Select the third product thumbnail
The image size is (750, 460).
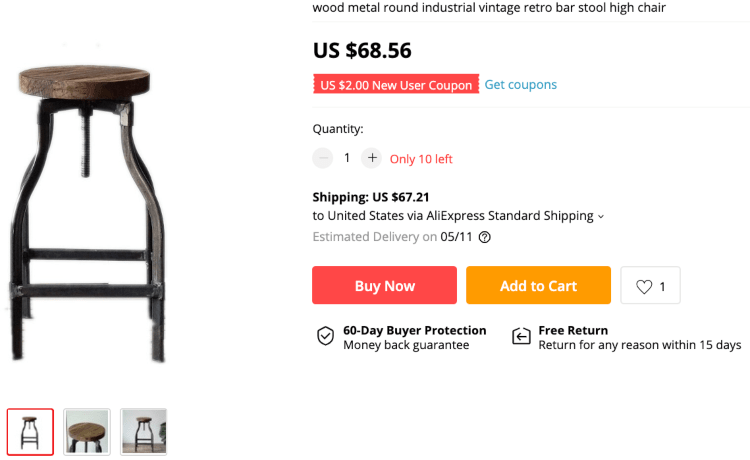144,431
